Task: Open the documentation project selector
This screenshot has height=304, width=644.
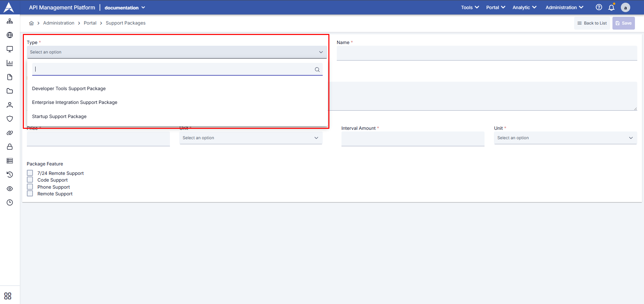Action: [x=125, y=8]
